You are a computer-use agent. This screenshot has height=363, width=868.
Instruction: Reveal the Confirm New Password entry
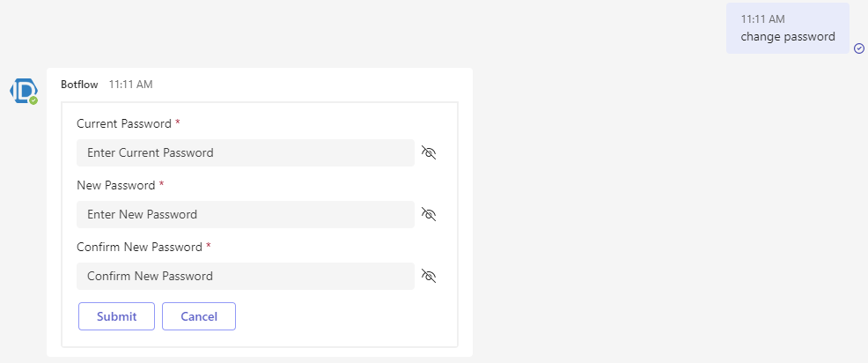429,276
